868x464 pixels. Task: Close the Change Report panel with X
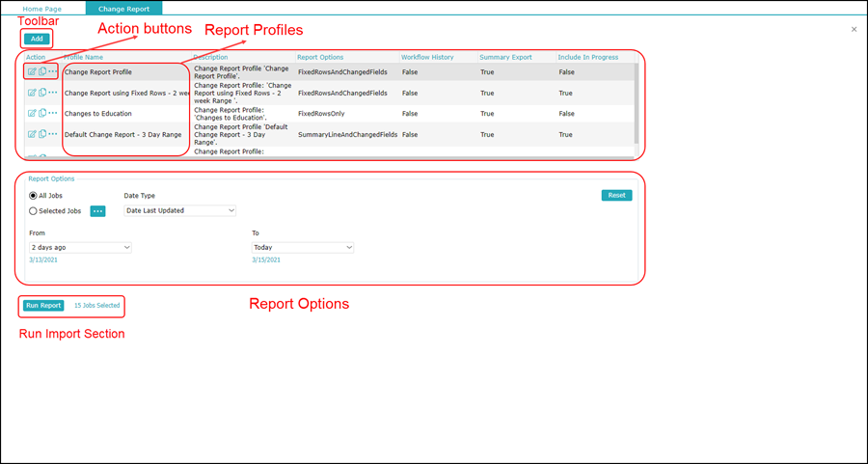click(x=854, y=29)
